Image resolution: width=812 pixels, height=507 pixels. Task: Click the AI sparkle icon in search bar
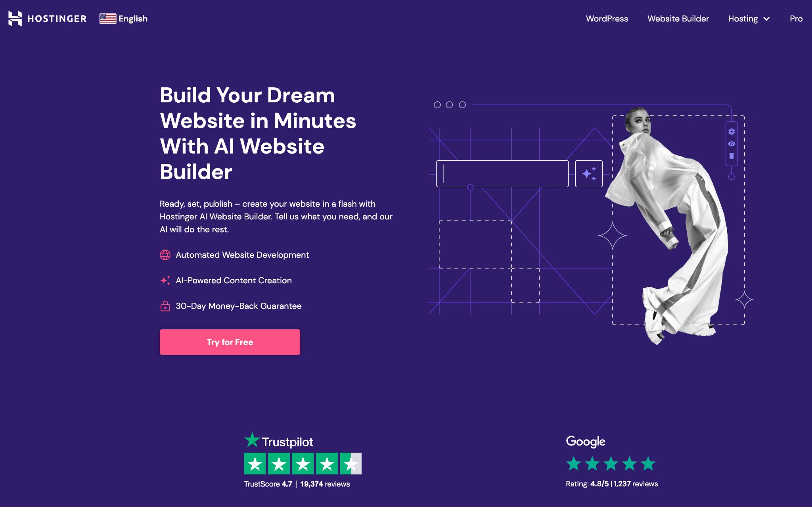point(589,173)
